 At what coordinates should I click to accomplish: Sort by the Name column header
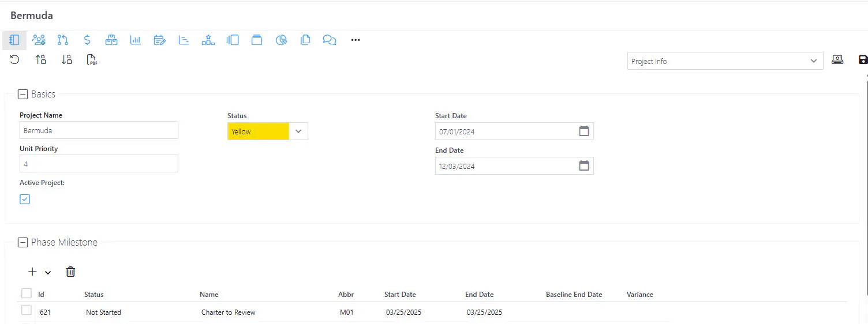point(209,295)
